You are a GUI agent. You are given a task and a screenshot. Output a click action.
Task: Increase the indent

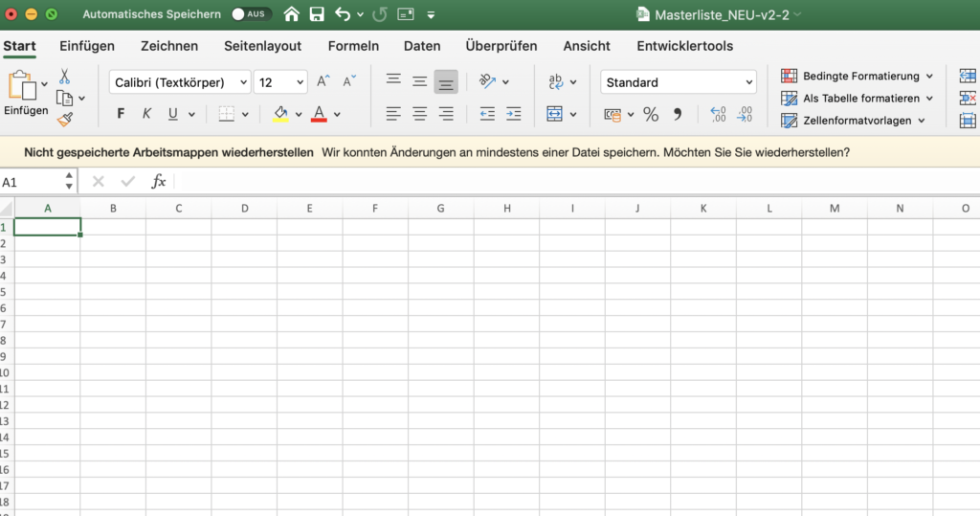click(x=513, y=114)
